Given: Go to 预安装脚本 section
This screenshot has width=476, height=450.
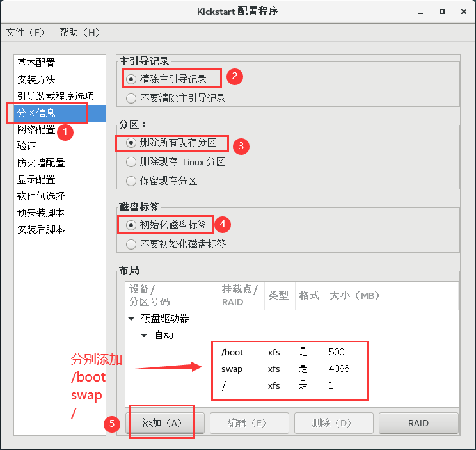Looking at the screenshot, I should pos(59,213).
